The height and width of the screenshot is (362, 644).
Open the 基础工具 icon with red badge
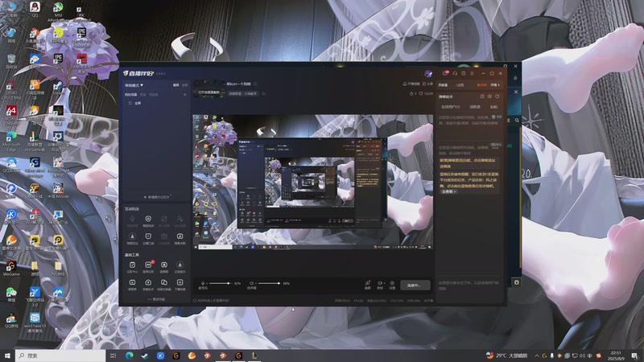pos(148,267)
